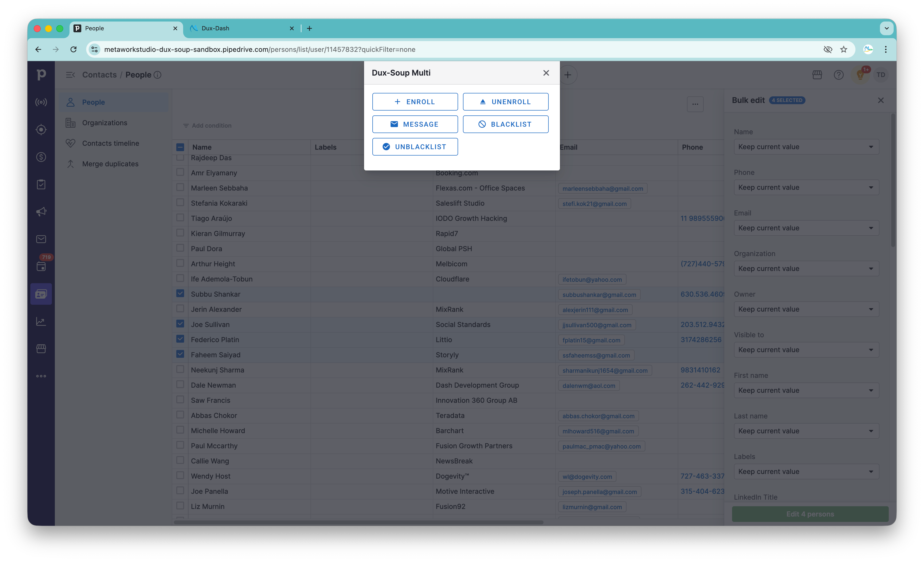Select Jerin Alexander's row checkbox
Viewport: 924px width, 562px height.
pos(180,309)
